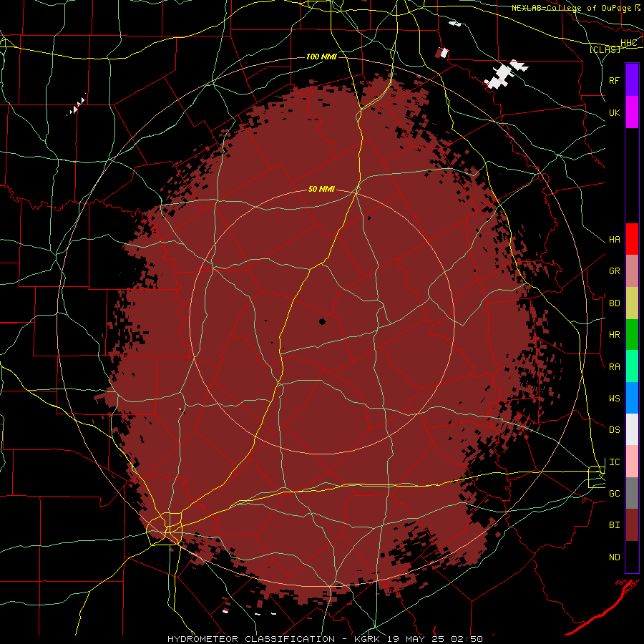Click the 'UK' legend label

615,112
